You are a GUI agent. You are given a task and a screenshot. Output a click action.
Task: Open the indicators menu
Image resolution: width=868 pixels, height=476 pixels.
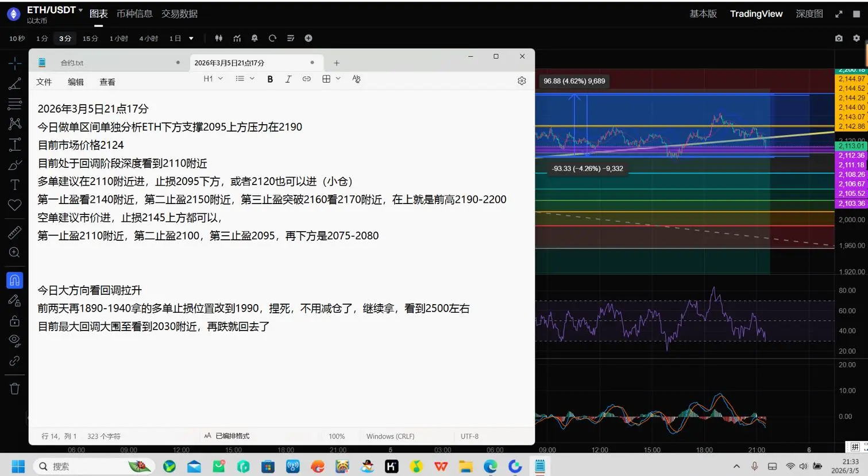(x=237, y=39)
